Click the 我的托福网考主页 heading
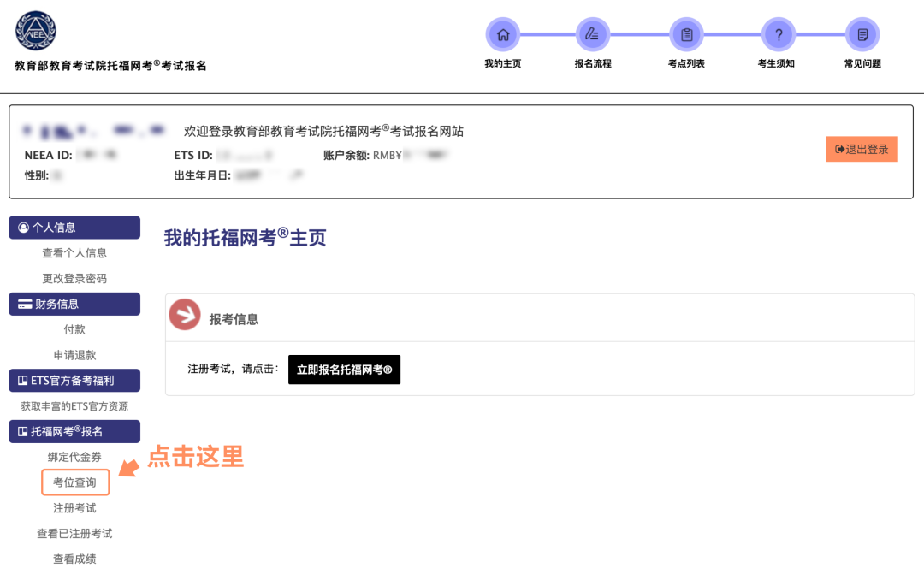 (245, 237)
